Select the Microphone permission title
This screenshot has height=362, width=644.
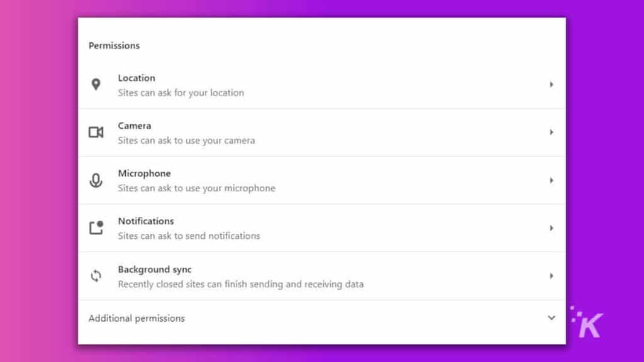click(144, 173)
